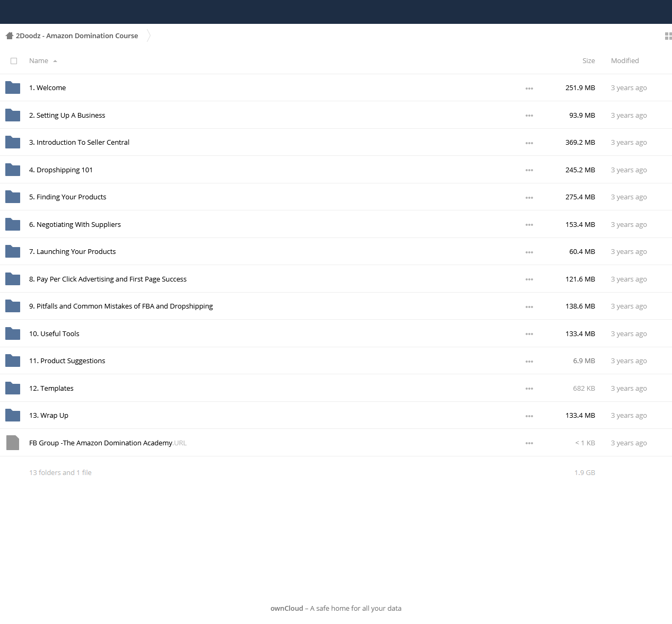672x624 pixels.
Task: Open the 12. Templates folder
Action: (51, 389)
